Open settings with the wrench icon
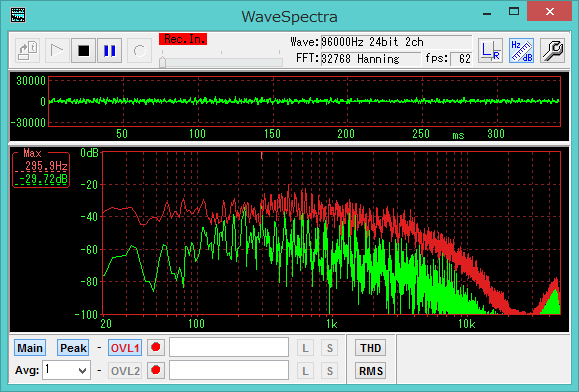Viewport: 579px width, 392px height. (x=552, y=51)
